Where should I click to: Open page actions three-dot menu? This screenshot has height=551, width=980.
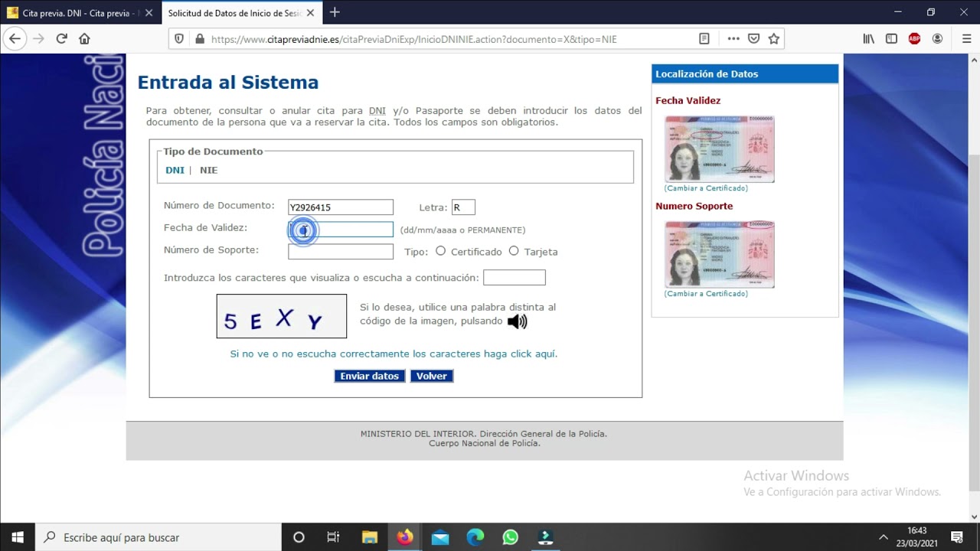pos(733,39)
